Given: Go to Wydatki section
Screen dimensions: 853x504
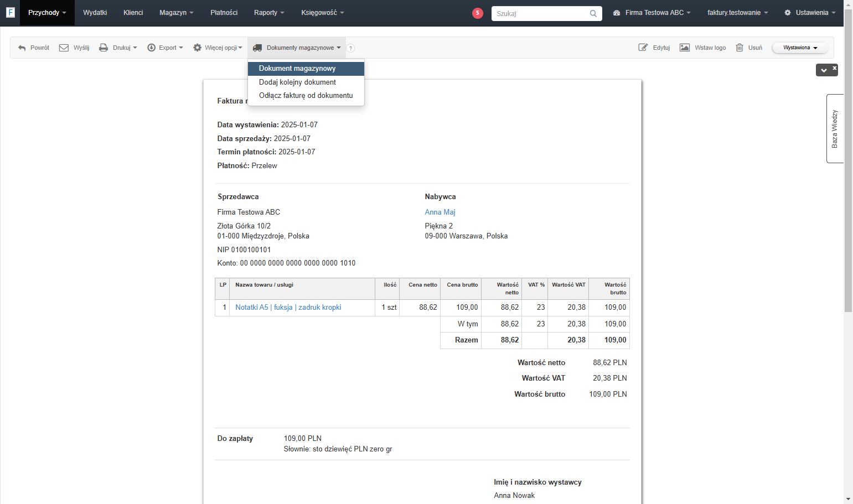Looking at the screenshot, I should pos(95,13).
